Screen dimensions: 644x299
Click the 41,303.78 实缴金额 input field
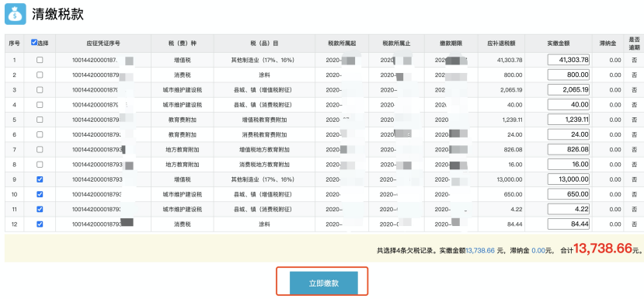[569, 60]
